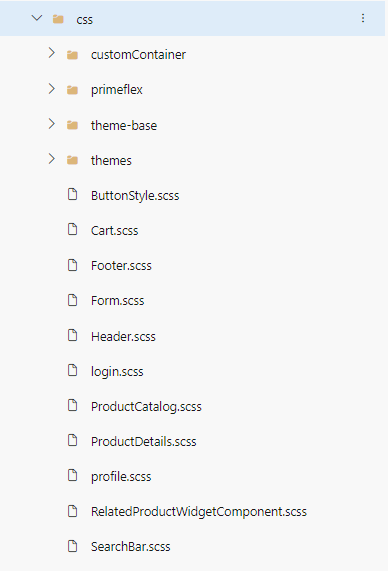Open Form.scss file
Image resolution: width=388 pixels, height=571 pixels.
(x=118, y=300)
